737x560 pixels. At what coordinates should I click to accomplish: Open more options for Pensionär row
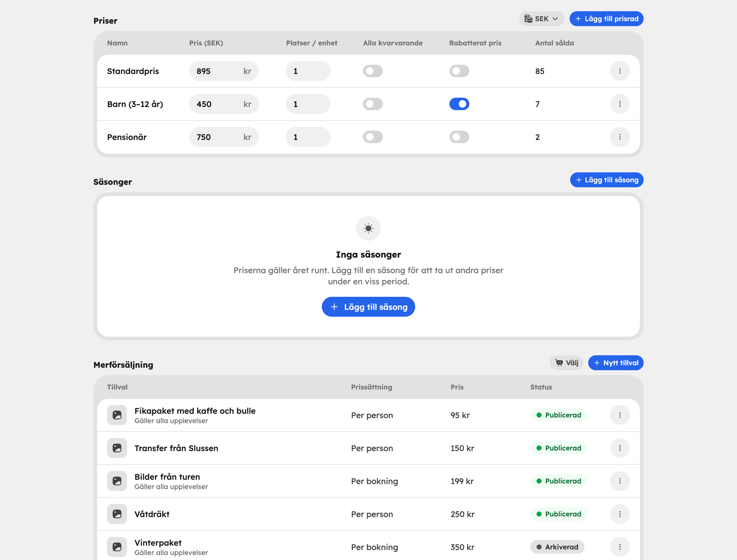click(620, 137)
